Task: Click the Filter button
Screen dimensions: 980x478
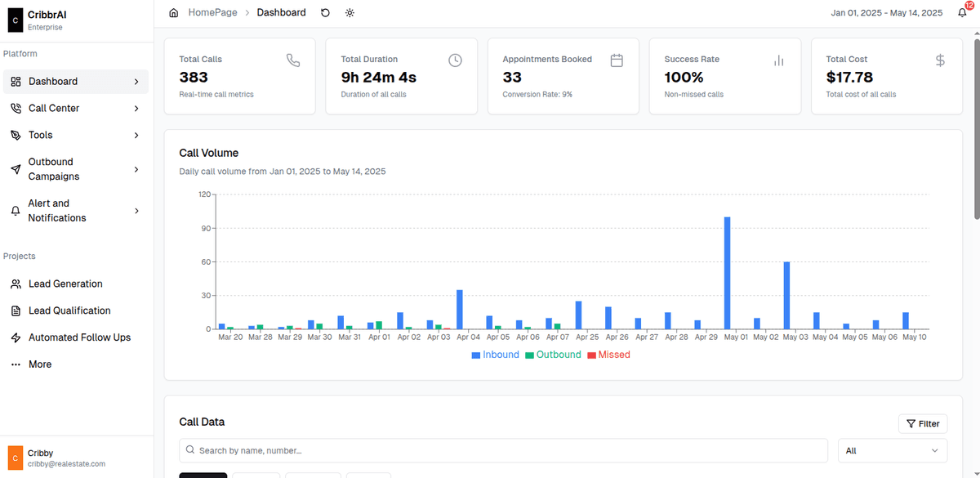Action: 923,423
